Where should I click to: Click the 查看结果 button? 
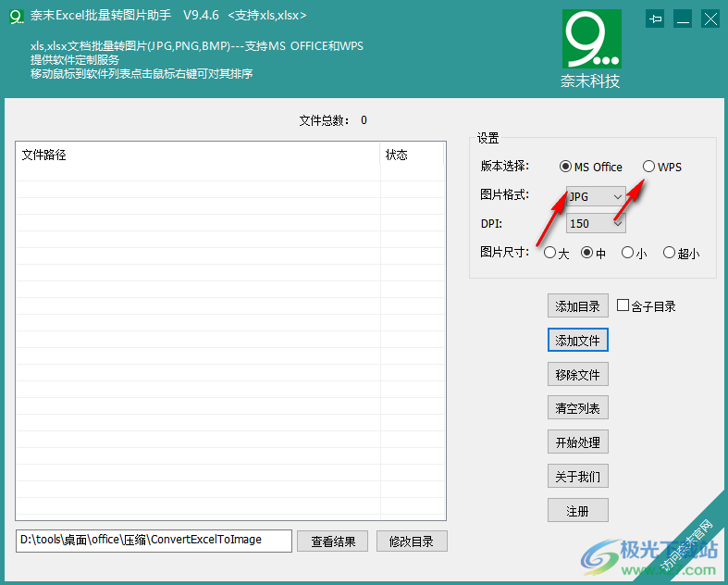332,541
